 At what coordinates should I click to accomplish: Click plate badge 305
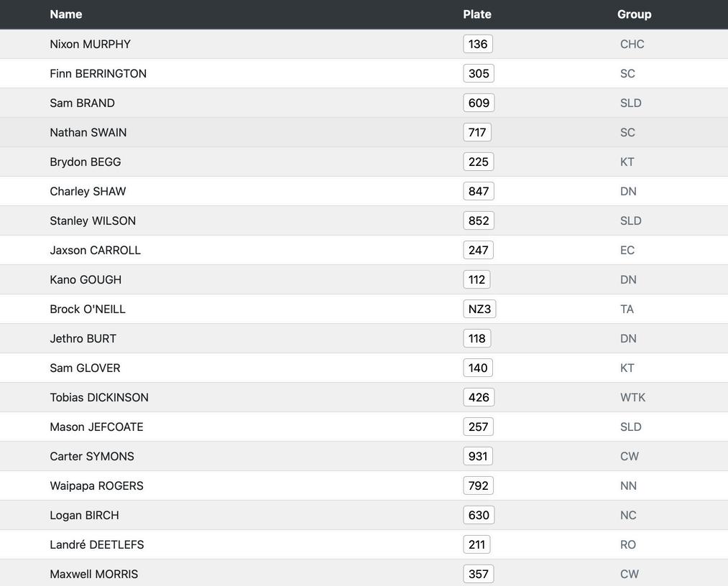(479, 73)
